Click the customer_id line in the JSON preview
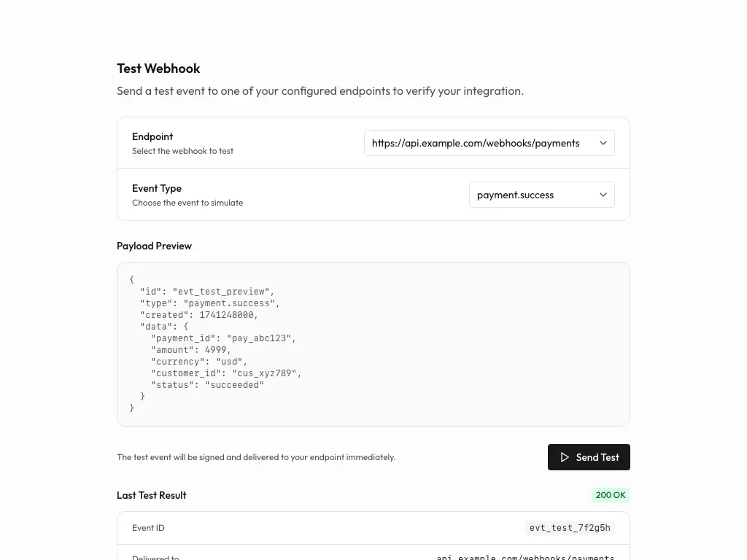This screenshot has height=560, width=747. (226, 373)
